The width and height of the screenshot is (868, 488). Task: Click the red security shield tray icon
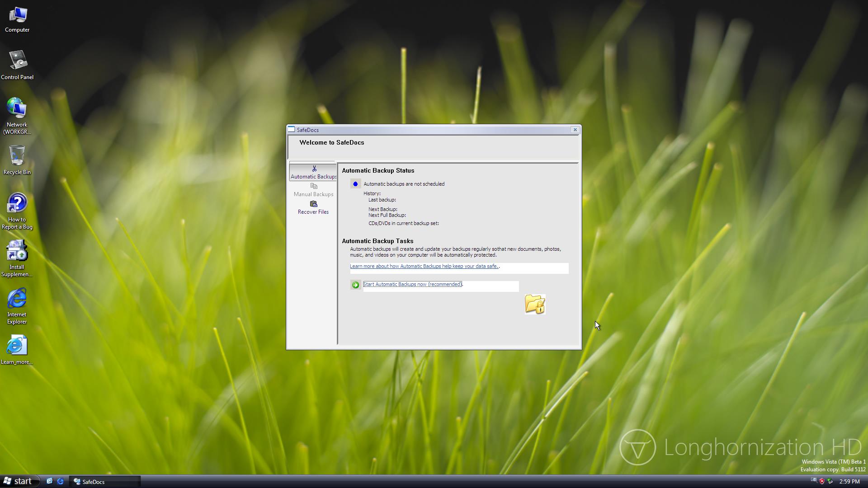[x=822, y=481]
